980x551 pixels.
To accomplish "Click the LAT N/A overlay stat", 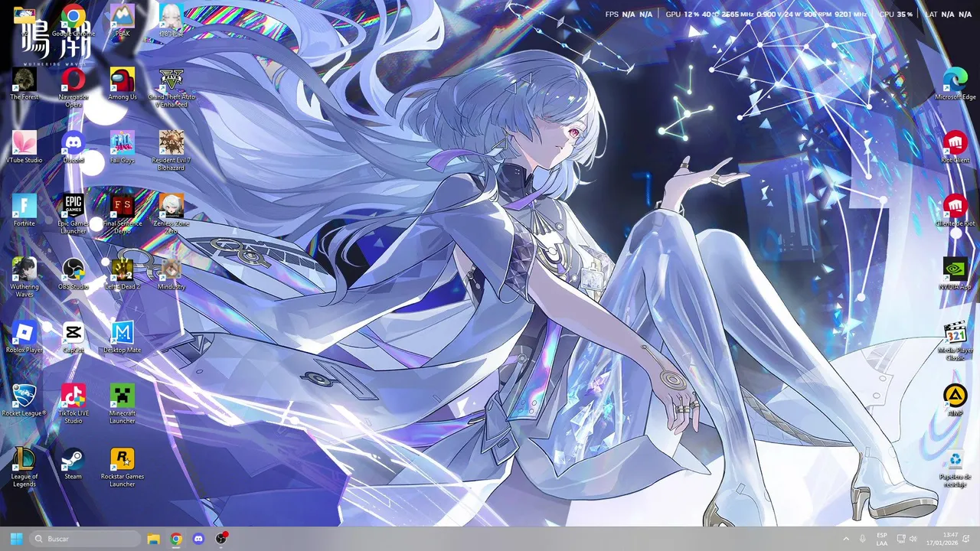I will (949, 15).
